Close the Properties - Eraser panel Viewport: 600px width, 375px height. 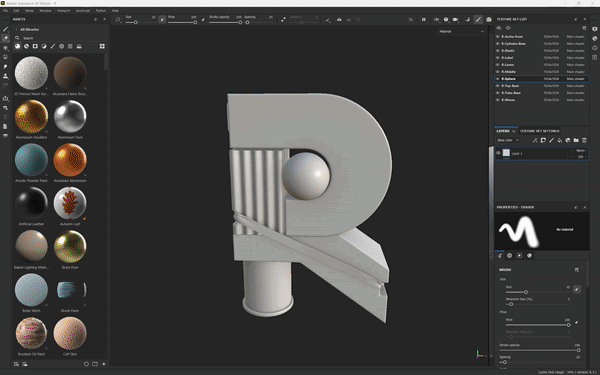click(585, 207)
